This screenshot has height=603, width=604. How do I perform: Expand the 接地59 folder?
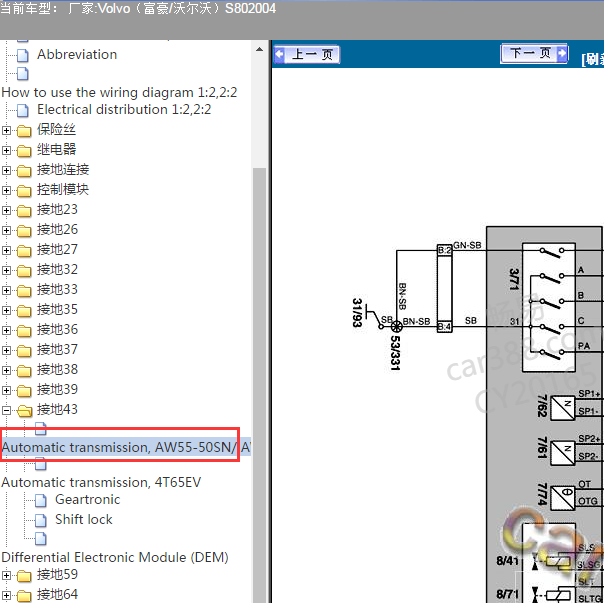6,576
